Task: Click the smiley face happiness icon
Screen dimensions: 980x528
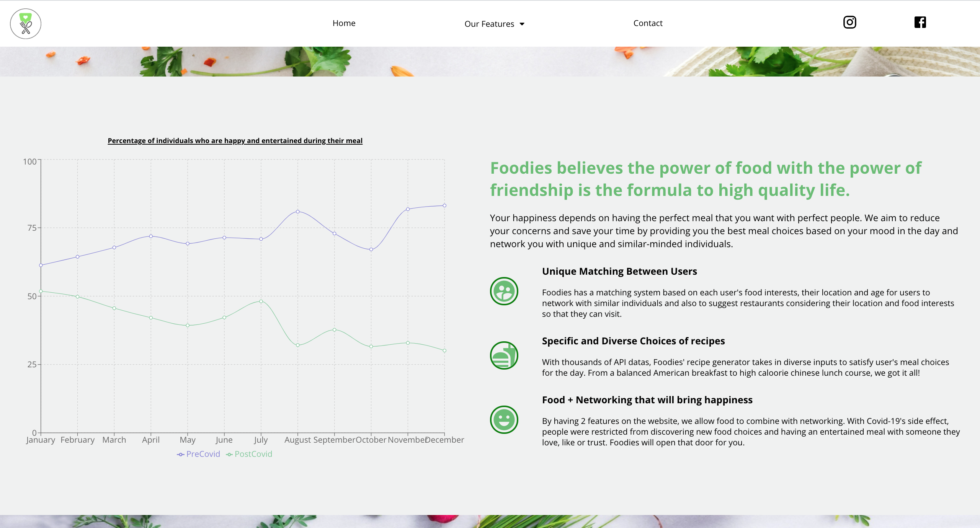Action: pos(504,420)
